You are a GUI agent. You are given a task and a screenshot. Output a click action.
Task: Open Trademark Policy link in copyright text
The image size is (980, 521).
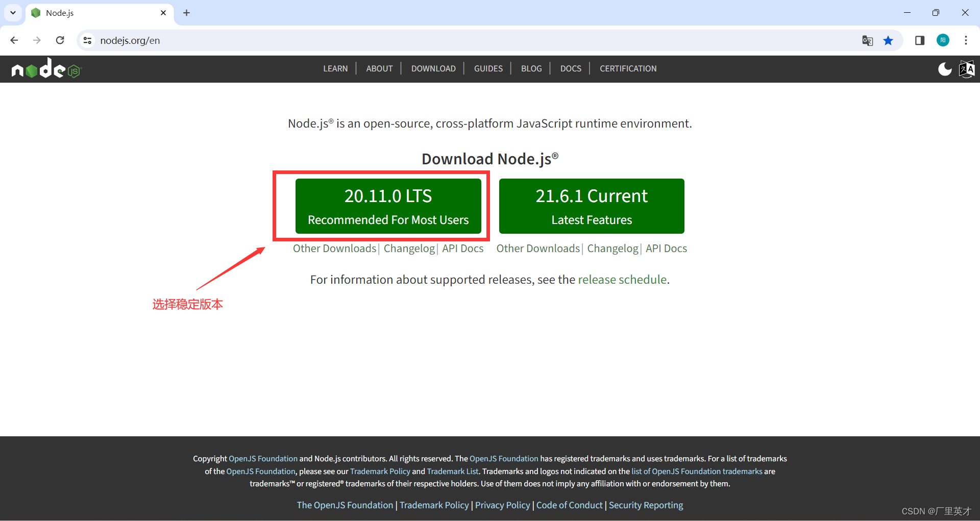(x=380, y=472)
